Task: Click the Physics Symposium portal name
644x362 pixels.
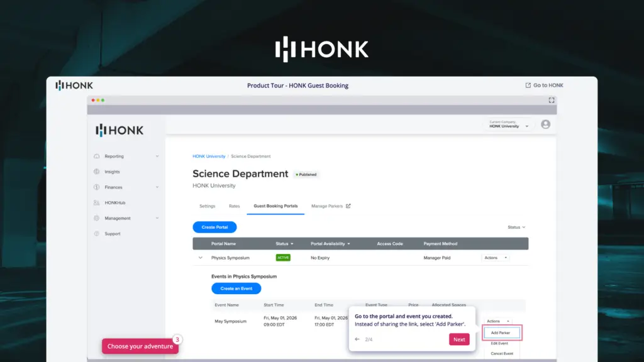Action: tap(230, 258)
